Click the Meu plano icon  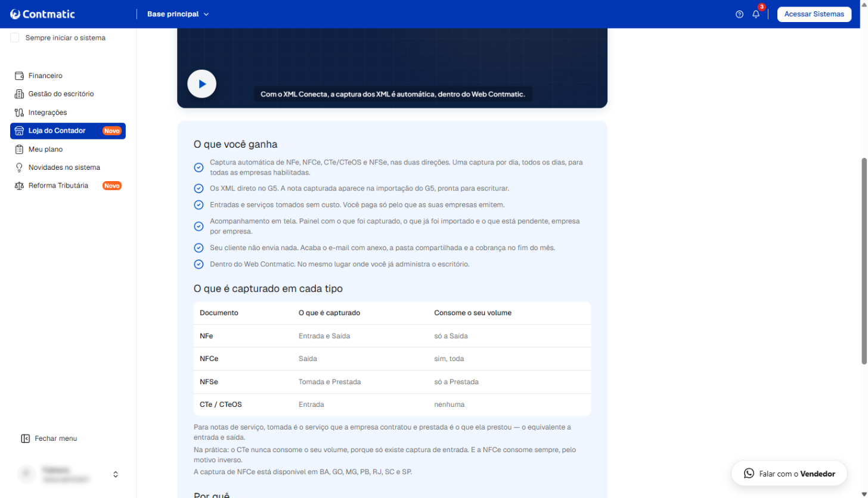18,149
